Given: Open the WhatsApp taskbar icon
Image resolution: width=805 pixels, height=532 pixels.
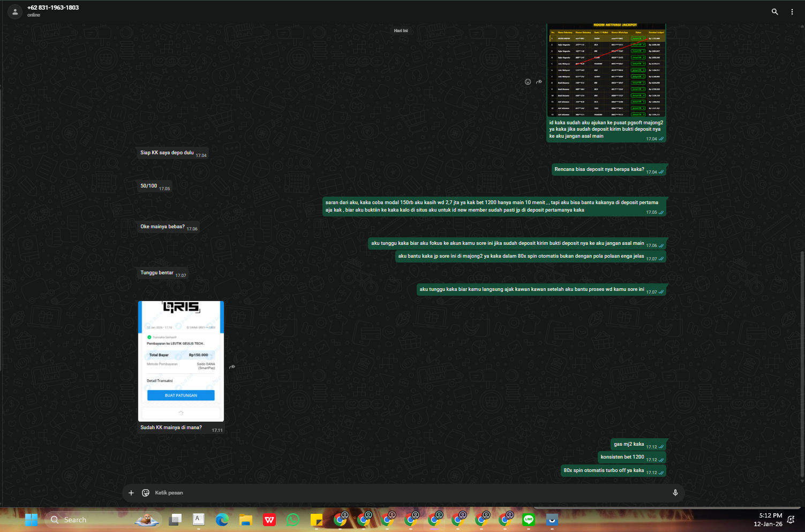Looking at the screenshot, I should [x=293, y=520].
